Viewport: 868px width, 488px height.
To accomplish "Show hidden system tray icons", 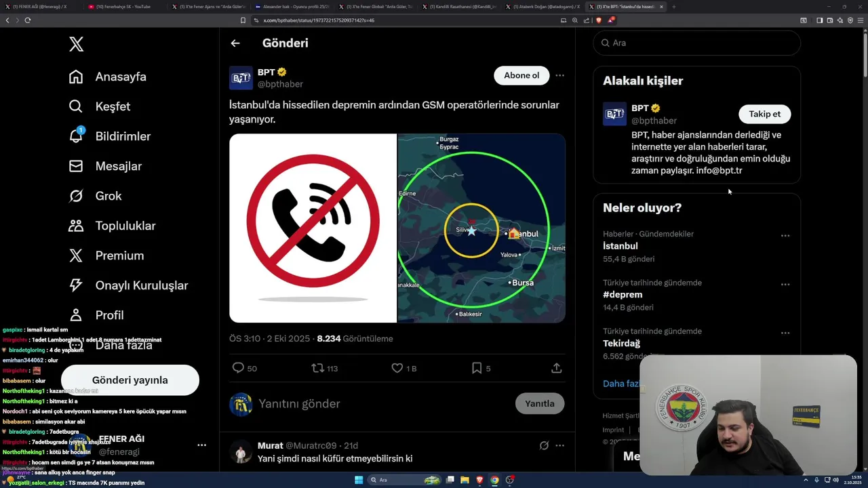I will click(x=806, y=480).
